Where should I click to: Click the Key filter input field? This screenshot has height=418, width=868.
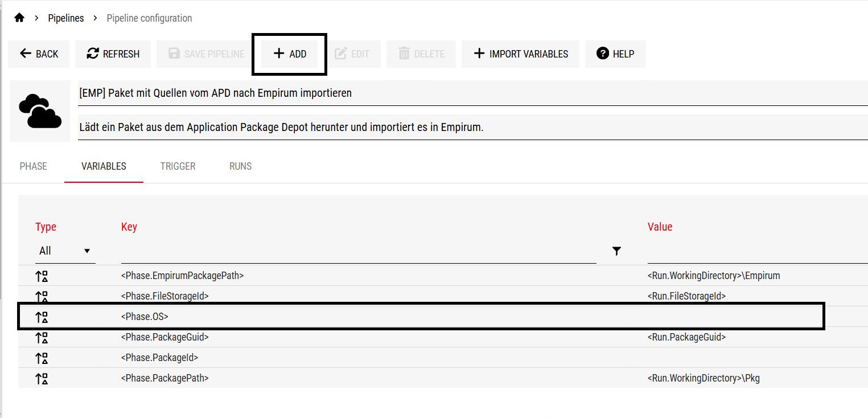click(359, 252)
